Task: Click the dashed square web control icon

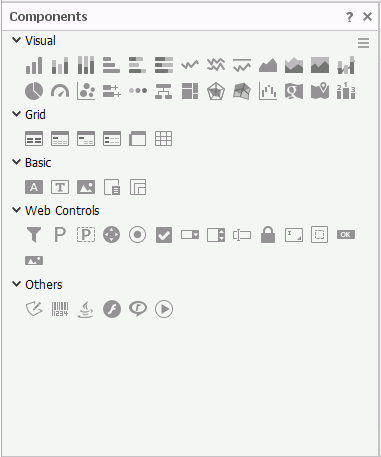Action: click(320, 235)
